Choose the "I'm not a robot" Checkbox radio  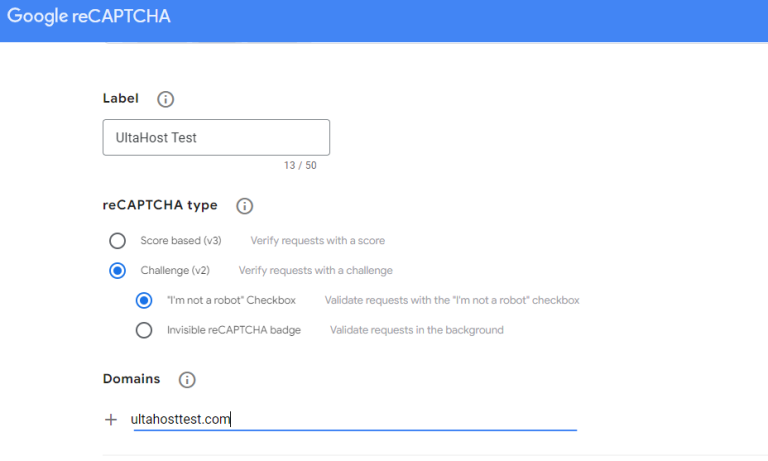144,300
